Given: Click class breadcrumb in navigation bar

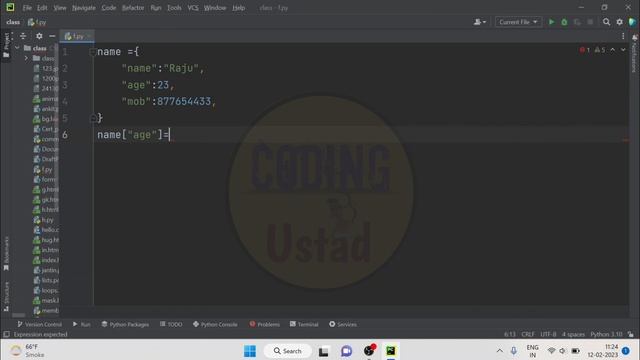Looking at the screenshot, I should [x=13, y=22].
